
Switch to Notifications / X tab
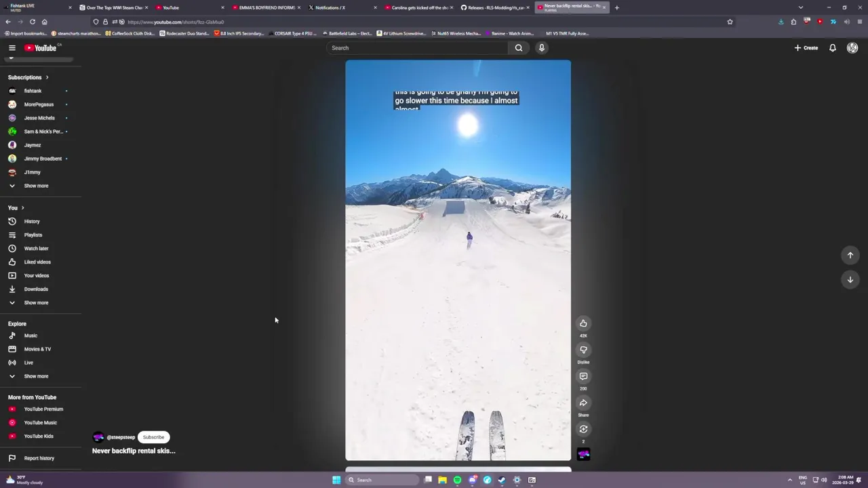(342, 7)
